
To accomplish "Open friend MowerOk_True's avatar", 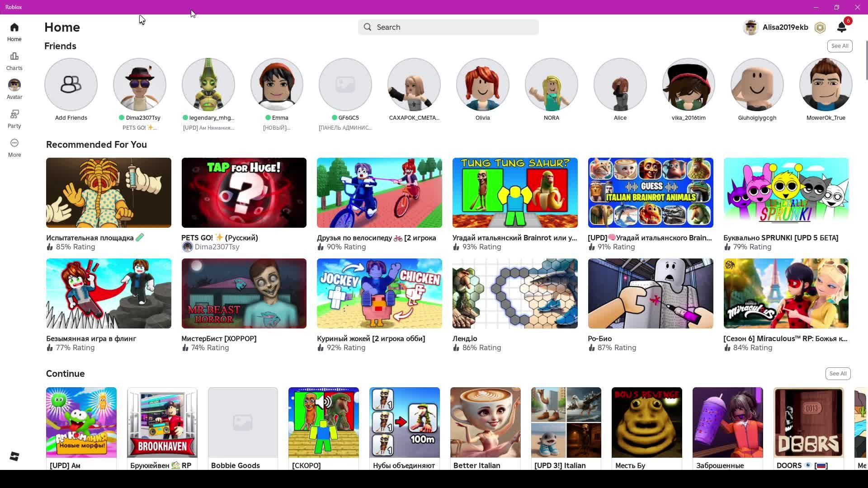I will click(826, 84).
